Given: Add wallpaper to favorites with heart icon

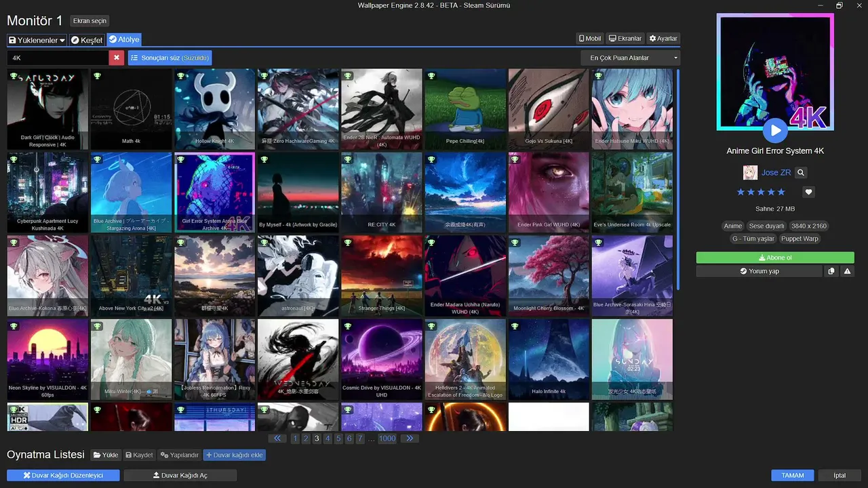Looking at the screenshot, I should point(808,192).
